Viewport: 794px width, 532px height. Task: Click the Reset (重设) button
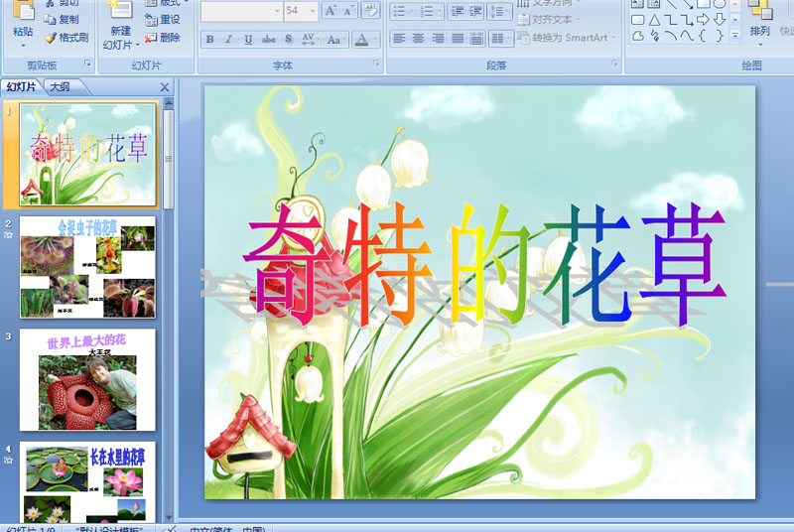[163, 20]
